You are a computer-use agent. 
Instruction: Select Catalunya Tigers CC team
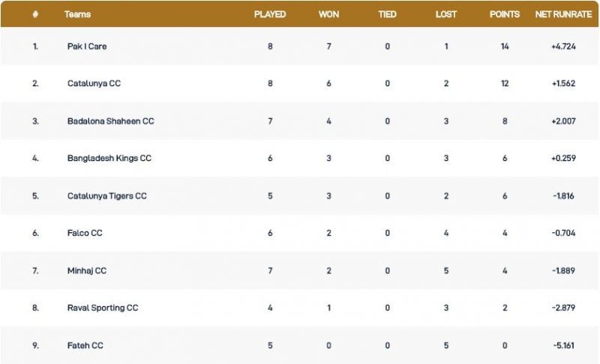pyautogui.click(x=106, y=196)
